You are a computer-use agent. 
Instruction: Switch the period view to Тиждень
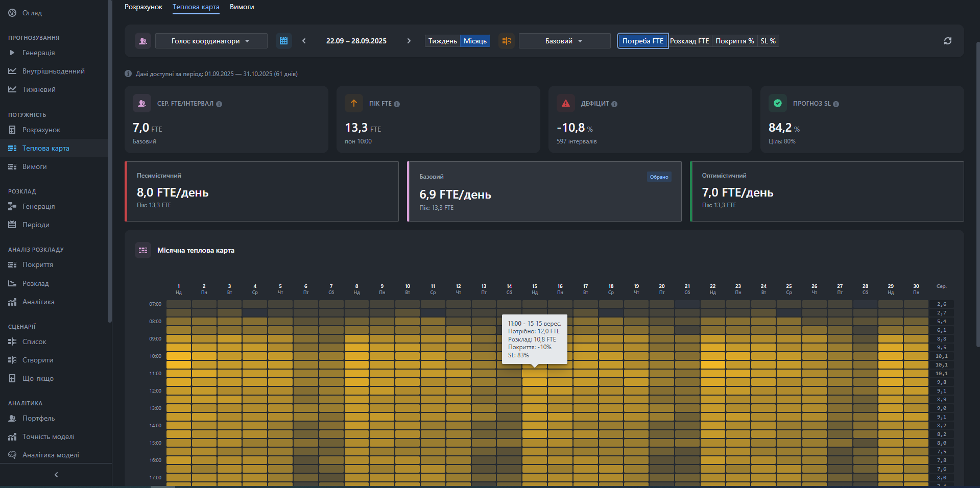coord(442,41)
